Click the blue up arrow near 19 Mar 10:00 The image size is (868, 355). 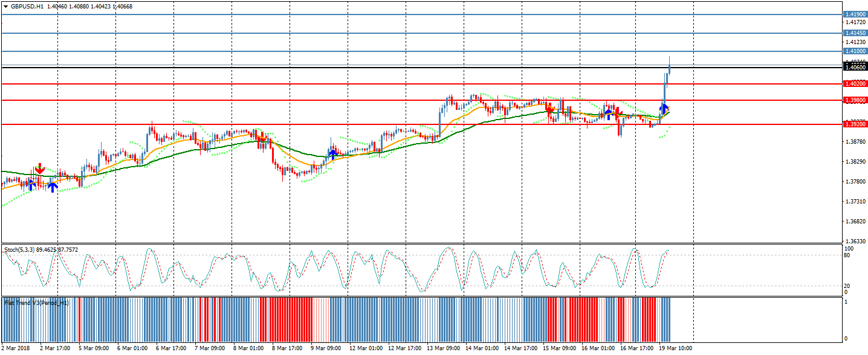pos(664,109)
